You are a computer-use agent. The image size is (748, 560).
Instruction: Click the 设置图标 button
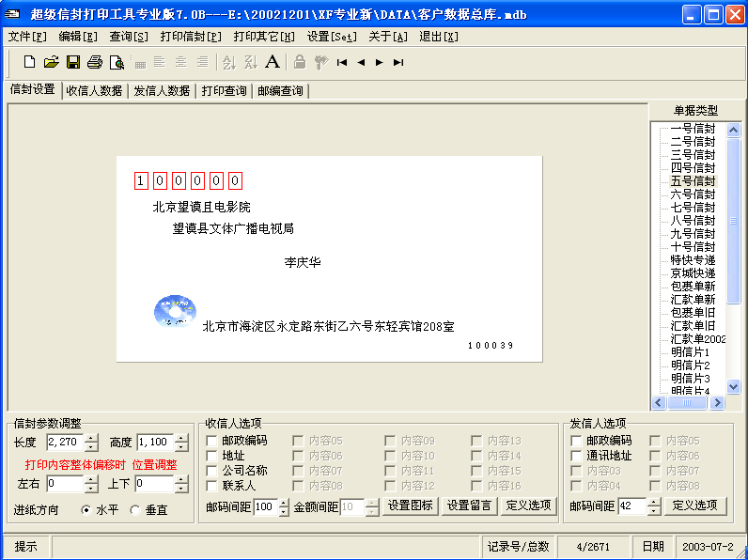[411, 506]
